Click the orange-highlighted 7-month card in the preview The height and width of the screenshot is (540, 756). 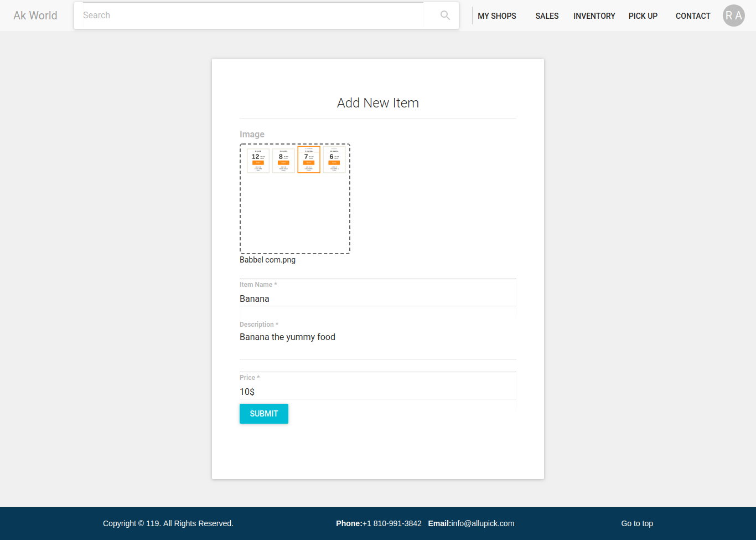[x=309, y=160]
